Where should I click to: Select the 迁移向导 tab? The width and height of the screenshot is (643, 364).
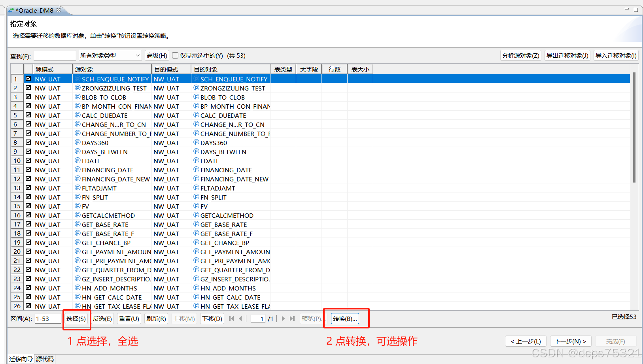(21, 358)
